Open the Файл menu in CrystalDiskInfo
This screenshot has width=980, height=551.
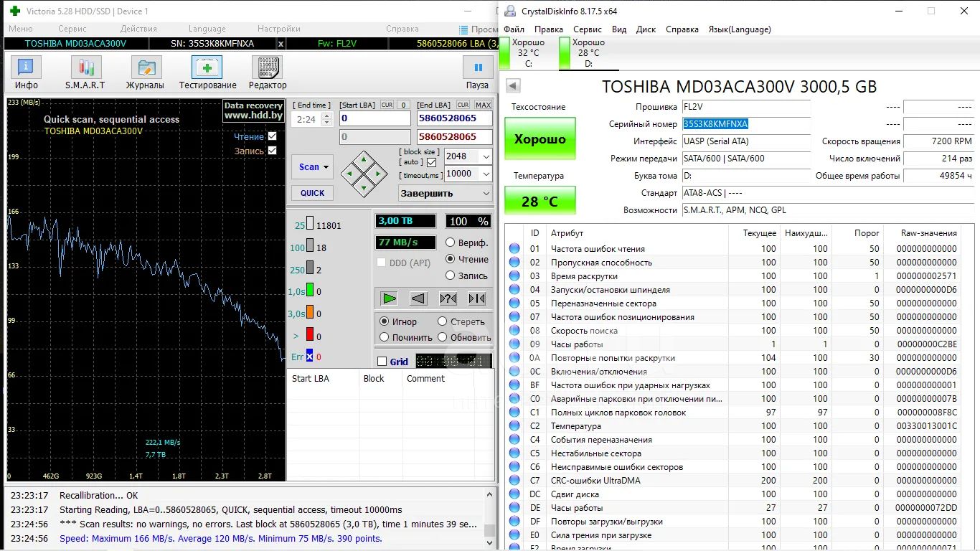(x=514, y=29)
